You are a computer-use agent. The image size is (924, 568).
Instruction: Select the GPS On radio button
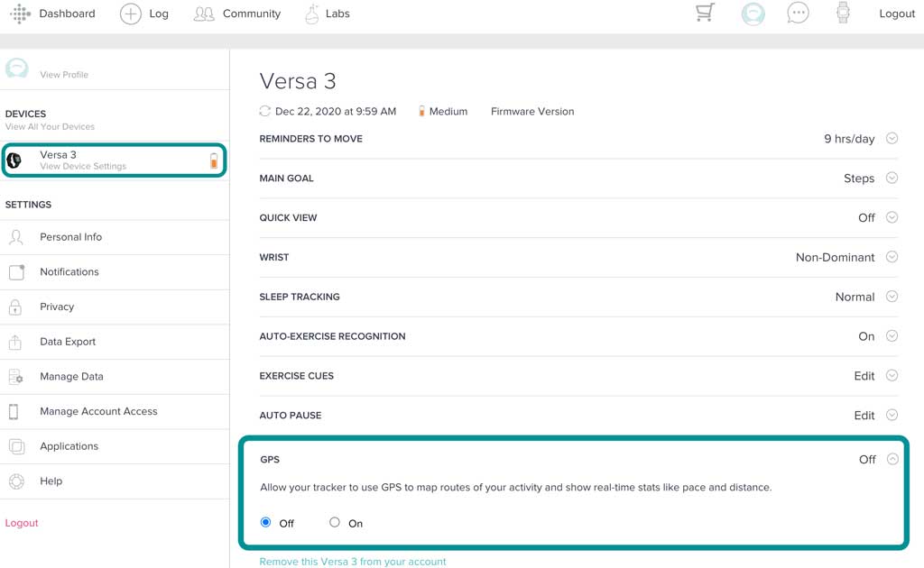(x=335, y=522)
